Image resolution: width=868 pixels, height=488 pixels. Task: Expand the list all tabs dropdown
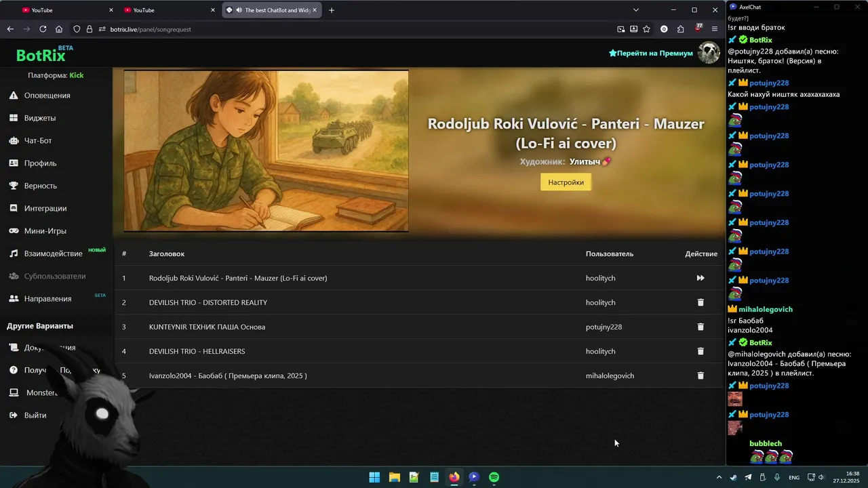click(636, 10)
